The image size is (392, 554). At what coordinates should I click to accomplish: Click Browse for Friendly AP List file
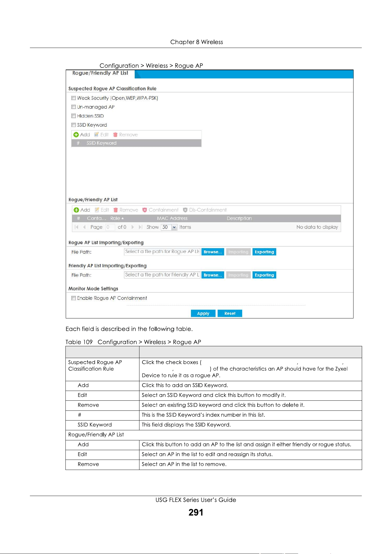[213, 275]
